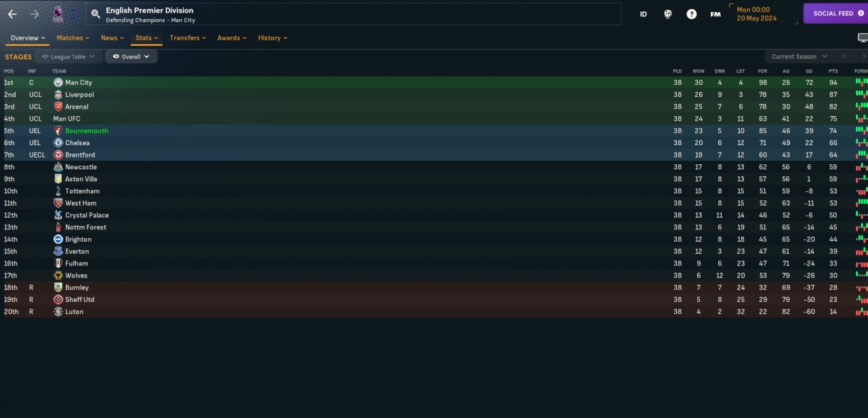Open the Man UFC team link
The height and width of the screenshot is (418, 868).
[68, 119]
